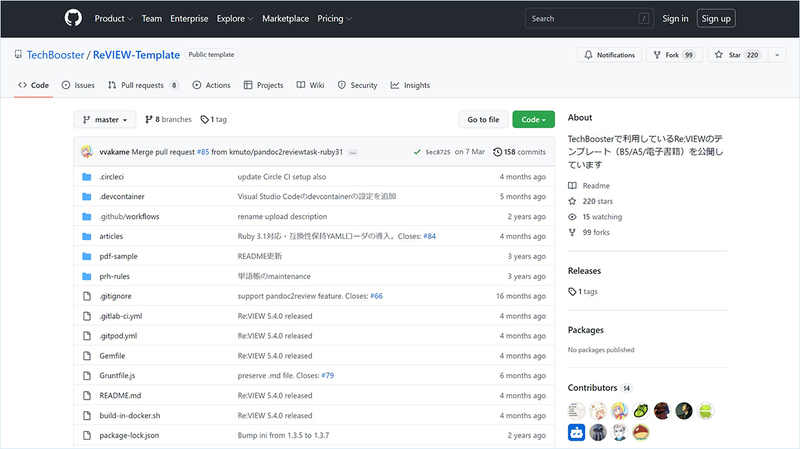View 15 watching link
The image size is (800, 449).
(x=595, y=217)
